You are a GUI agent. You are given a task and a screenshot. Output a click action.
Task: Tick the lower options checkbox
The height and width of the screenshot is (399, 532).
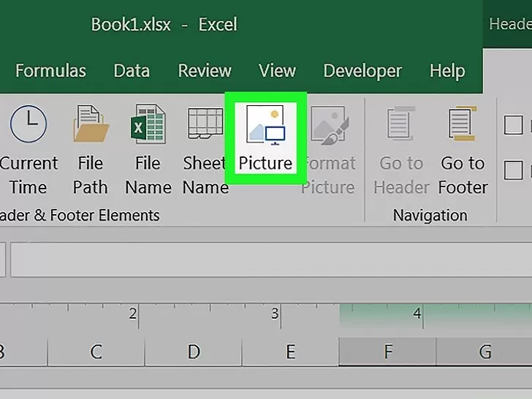click(513, 170)
